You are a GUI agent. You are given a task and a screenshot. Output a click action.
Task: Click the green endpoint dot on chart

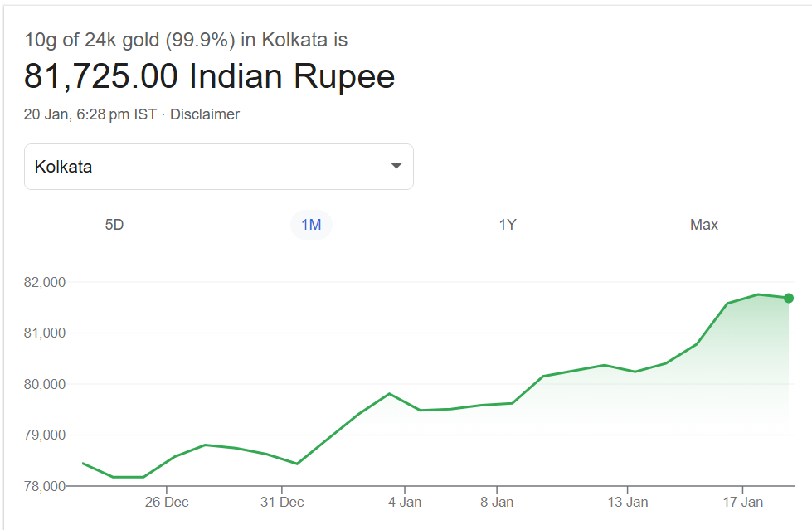[x=789, y=298]
